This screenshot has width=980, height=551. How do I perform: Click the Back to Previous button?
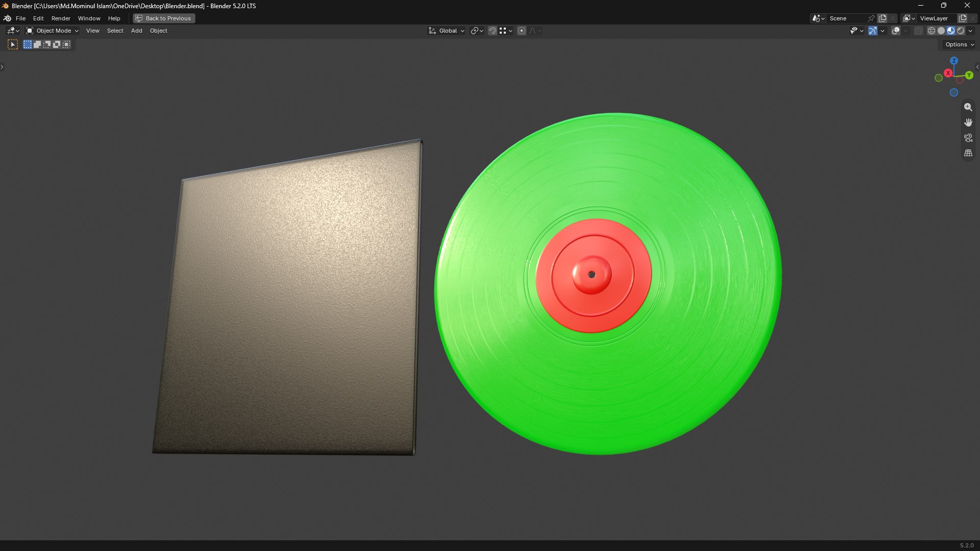pyautogui.click(x=164, y=18)
